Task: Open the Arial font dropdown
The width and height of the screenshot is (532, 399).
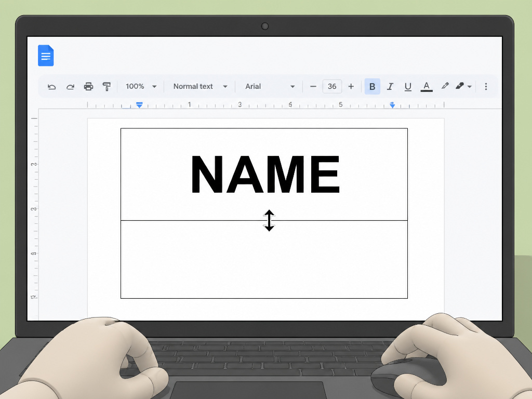Action: pyautogui.click(x=270, y=87)
